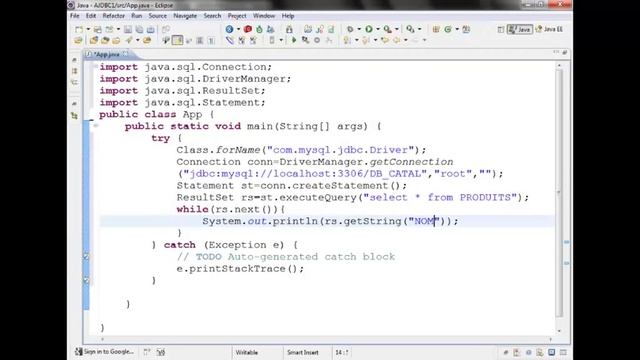Open the External Tools dropdown arrow

(396, 29)
